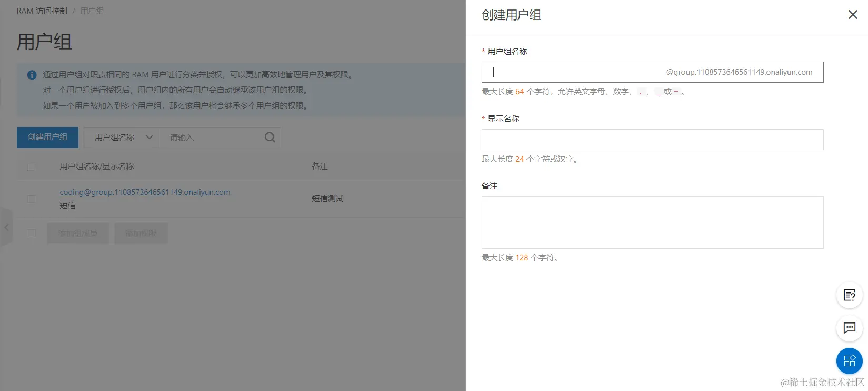Click the @group.1108573646561149.onaliyun.com suffix text
The image size is (868, 391).
[x=739, y=72]
